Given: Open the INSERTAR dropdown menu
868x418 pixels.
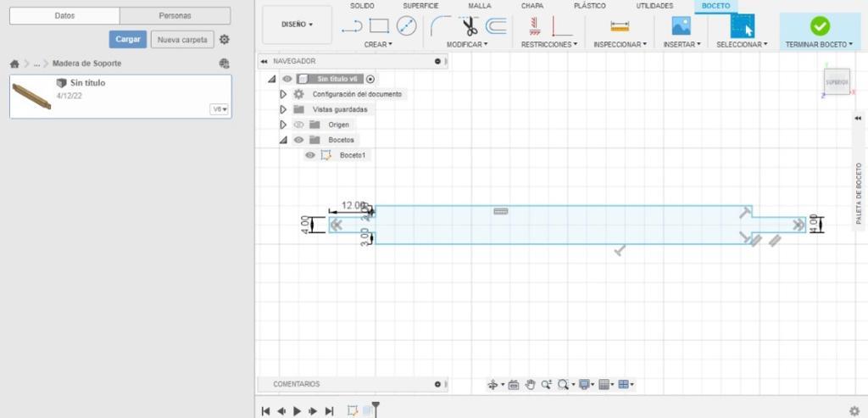Looking at the screenshot, I should pyautogui.click(x=682, y=44).
